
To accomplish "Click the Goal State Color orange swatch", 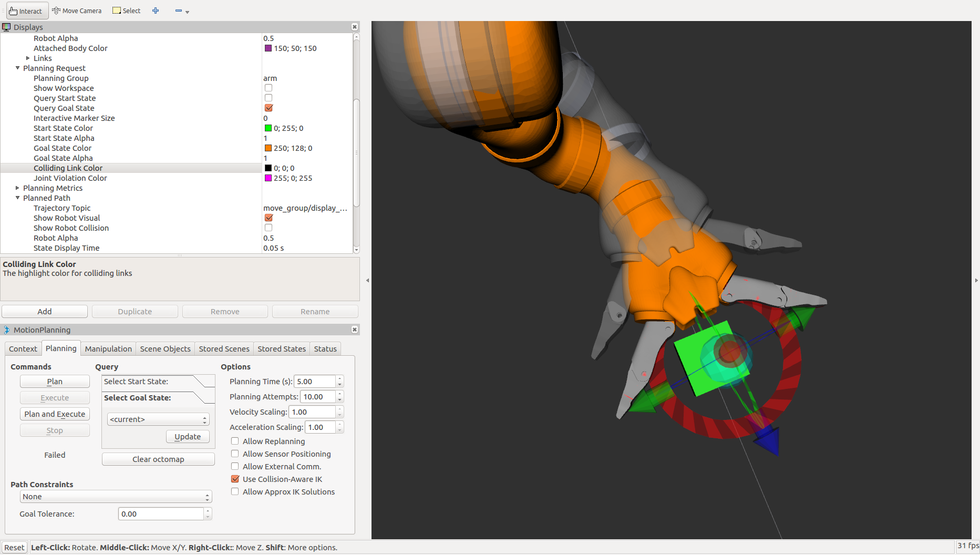I will click(268, 148).
